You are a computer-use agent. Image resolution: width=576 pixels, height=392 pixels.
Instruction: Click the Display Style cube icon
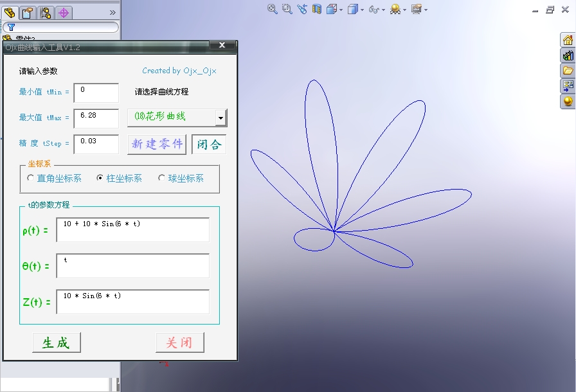point(353,9)
